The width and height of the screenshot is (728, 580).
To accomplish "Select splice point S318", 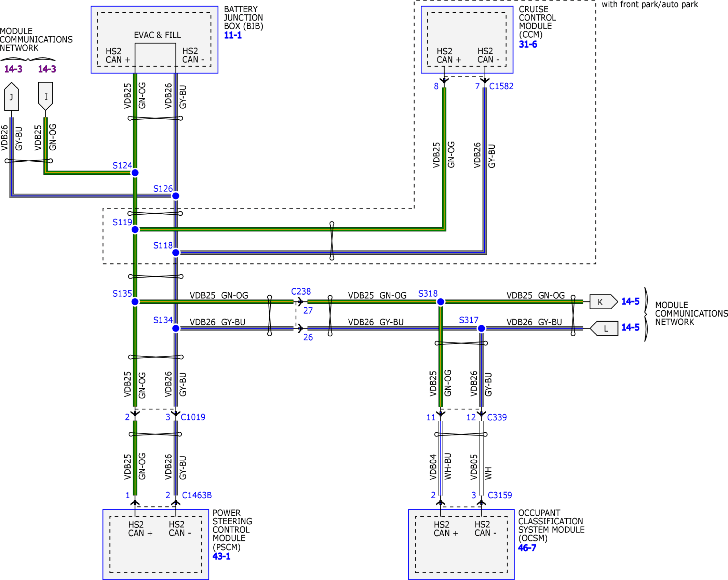I will (441, 302).
